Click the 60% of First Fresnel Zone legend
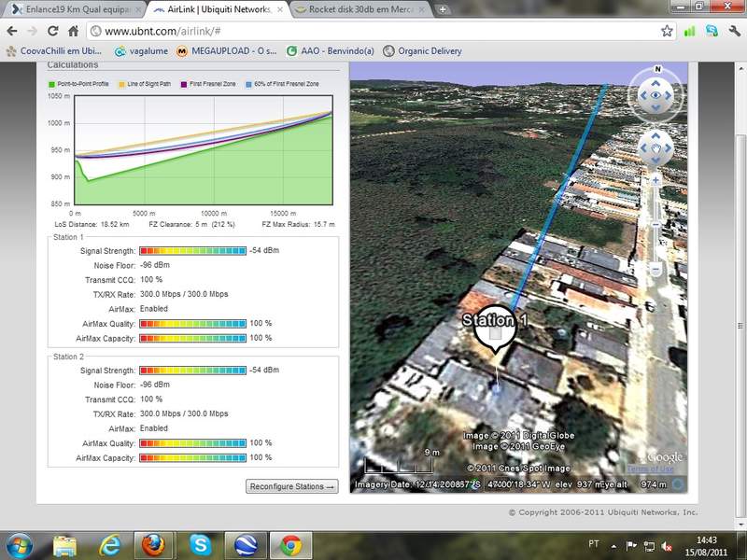 [x=282, y=84]
